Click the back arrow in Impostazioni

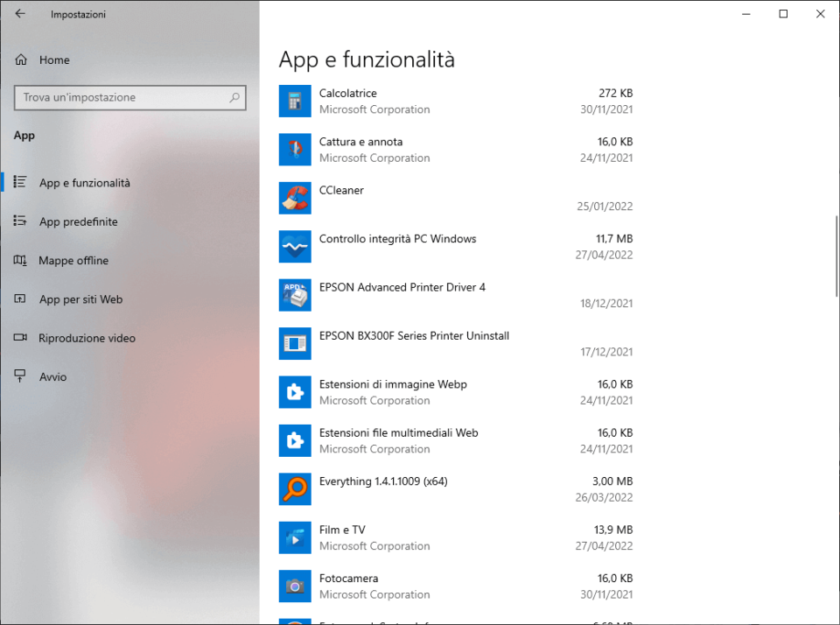pyautogui.click(x=20, y=14)
